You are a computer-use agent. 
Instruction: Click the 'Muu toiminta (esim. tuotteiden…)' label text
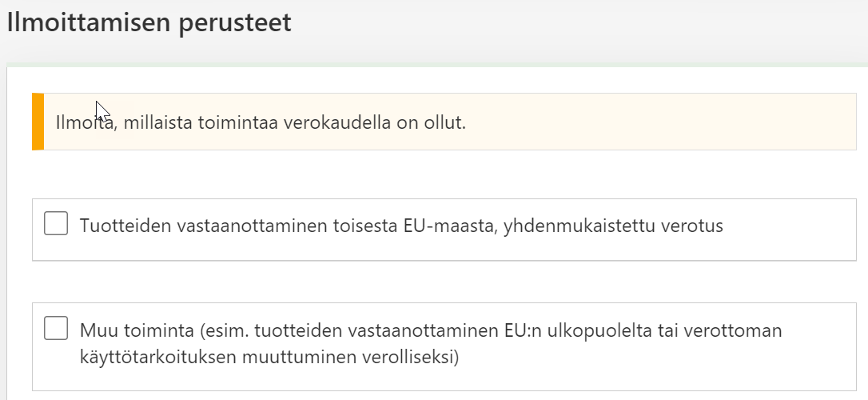tap(320, 330)
